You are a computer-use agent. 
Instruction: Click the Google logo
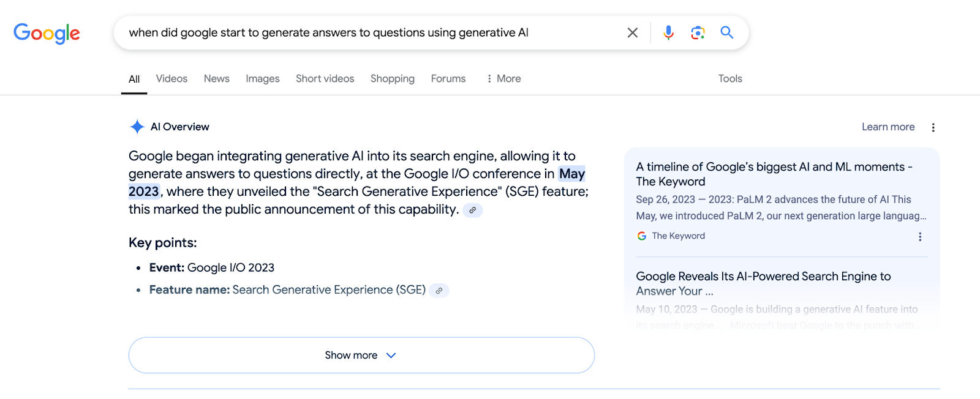(x=47, y=33)
